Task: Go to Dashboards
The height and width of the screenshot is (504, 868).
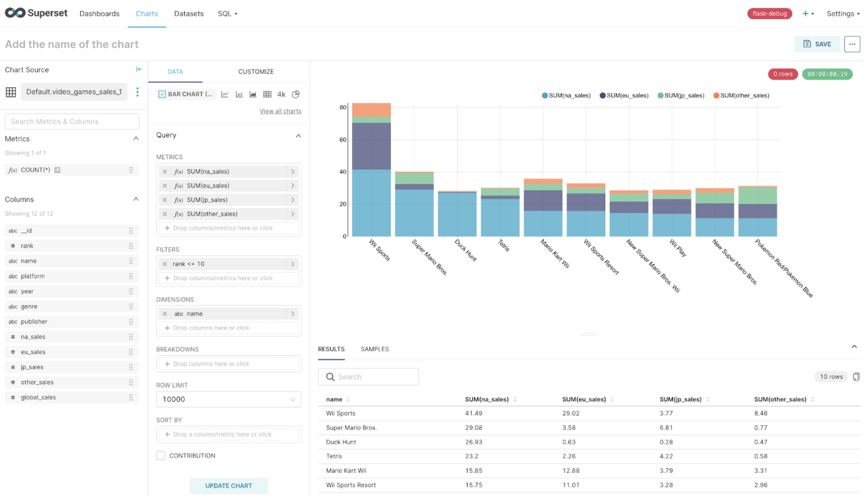Action: pyautogui.click(x=100, y=14)
